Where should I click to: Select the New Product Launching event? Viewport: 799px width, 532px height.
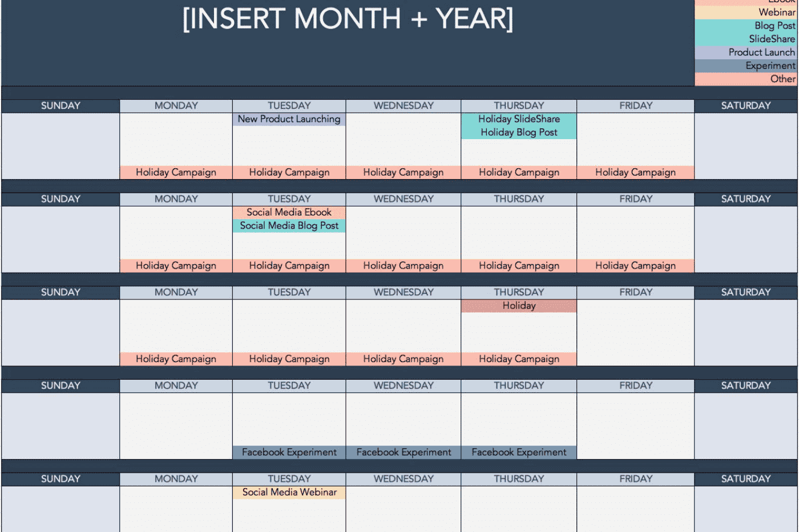pyautogui.click(x=289, y=119)
